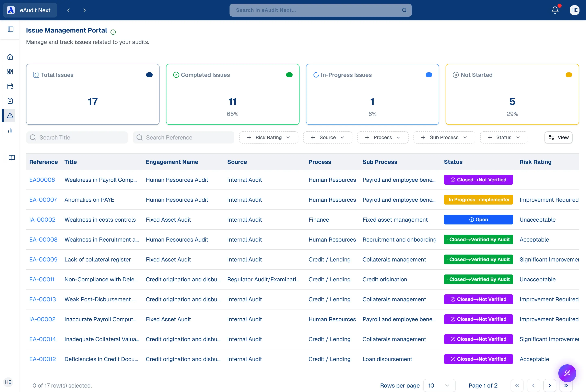The height and width of the screenshot is (392, 586).
Task: Click the notification bell icon
Action: [555, 10]
